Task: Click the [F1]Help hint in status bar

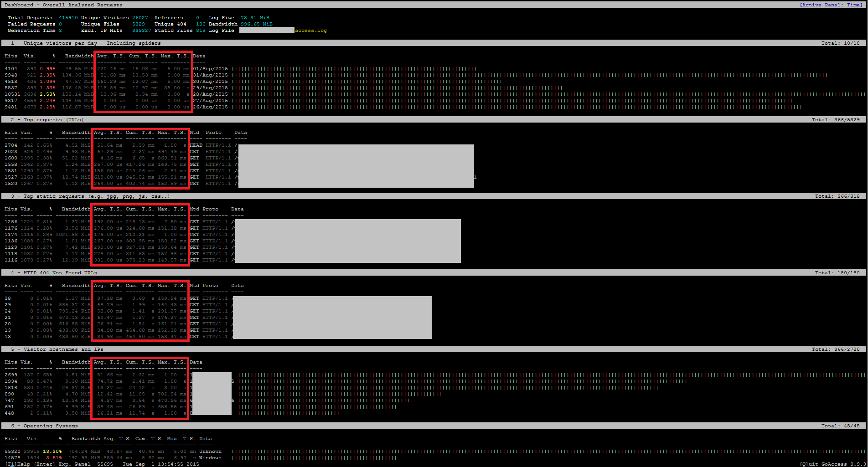Action: point(17,464)
